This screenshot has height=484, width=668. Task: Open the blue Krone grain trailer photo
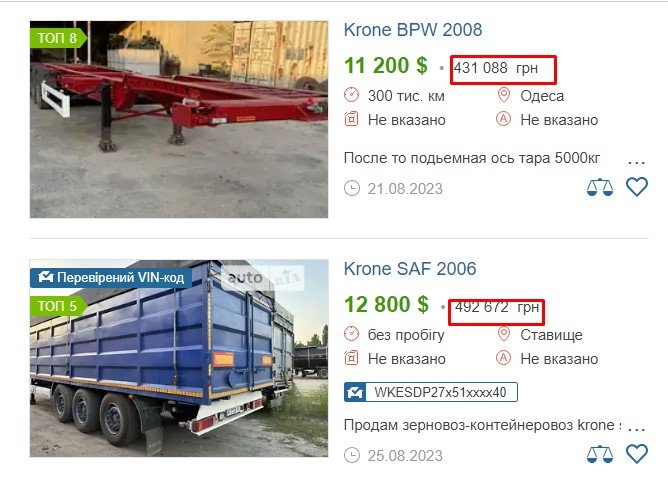point(179,358)
